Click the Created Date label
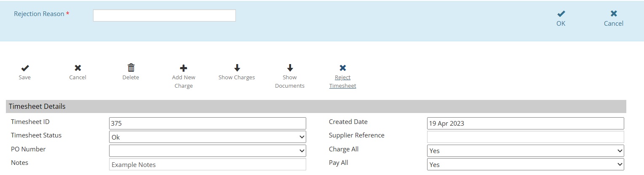 tap(348, 122)
